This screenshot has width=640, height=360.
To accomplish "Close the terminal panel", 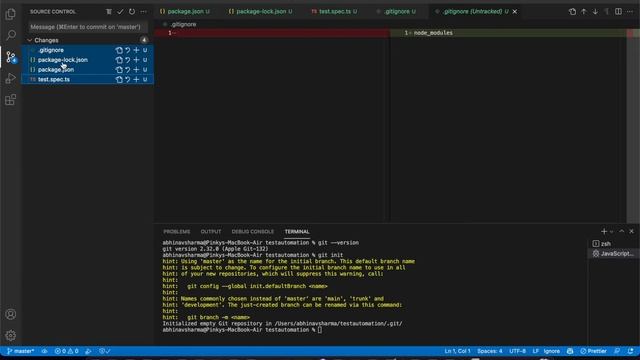I will pyautogui.click(x=631, y=231).
